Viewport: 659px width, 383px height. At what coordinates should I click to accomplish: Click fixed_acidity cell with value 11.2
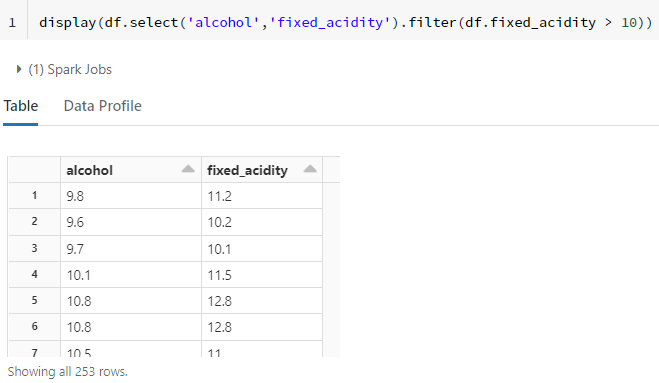[x=262, y=196]
